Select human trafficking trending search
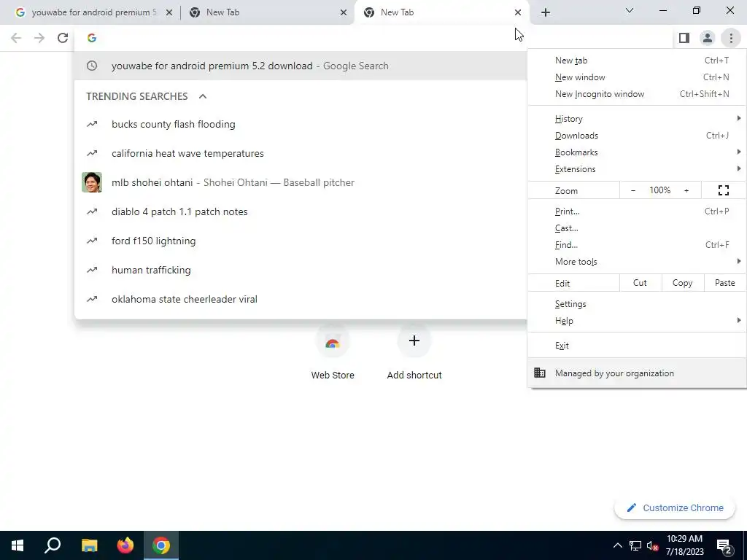Image resolution: width=747 pixels, height=560 pixels. (301, 270)
